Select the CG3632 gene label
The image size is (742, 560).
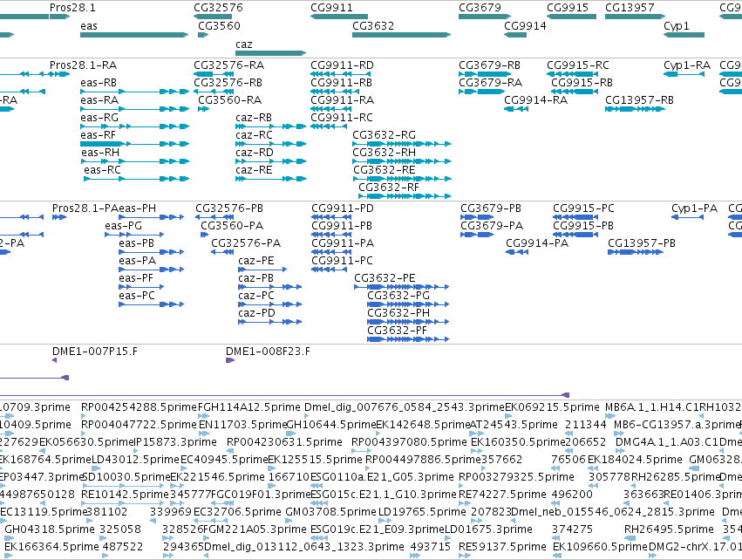point(373,26)
